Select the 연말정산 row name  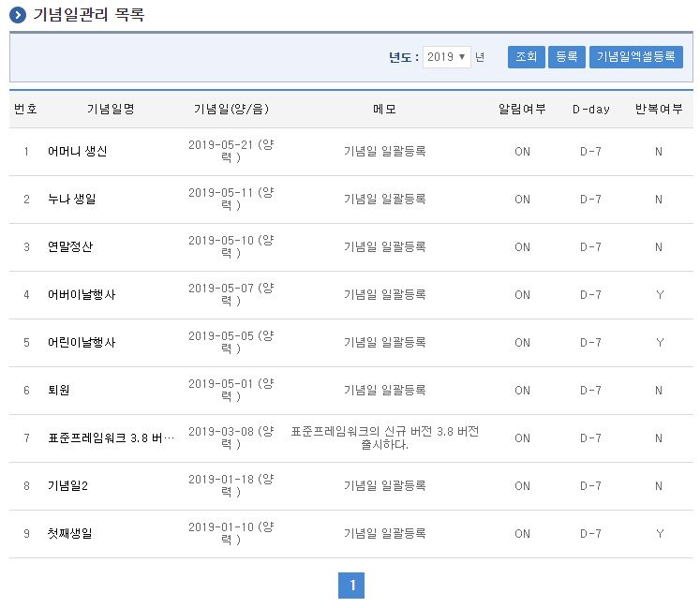tap(70, 247)
